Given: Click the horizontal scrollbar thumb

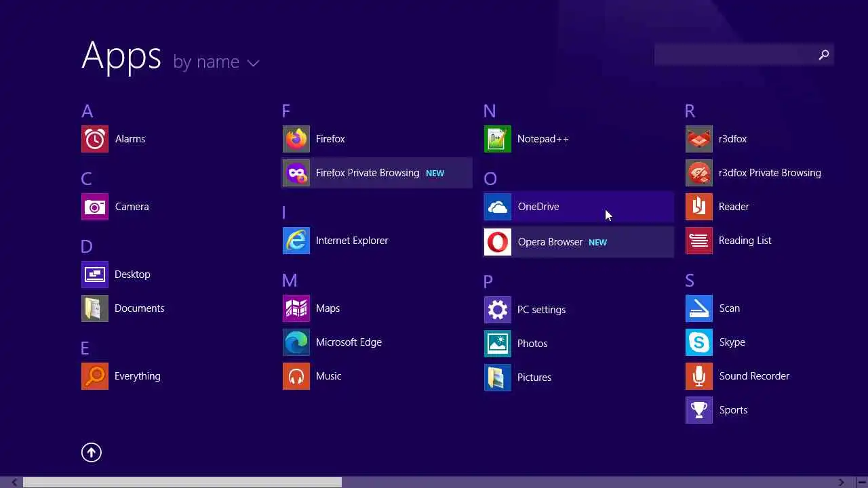Looking at the screenshot, I should [x=182, y=483].
